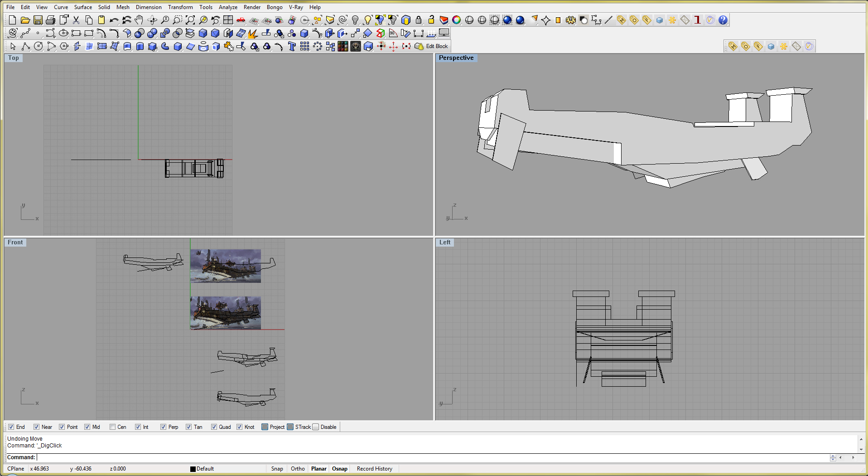Open the V-Ray menu
The height and width of the screenshot is (476, 868).
click(296, 7)
